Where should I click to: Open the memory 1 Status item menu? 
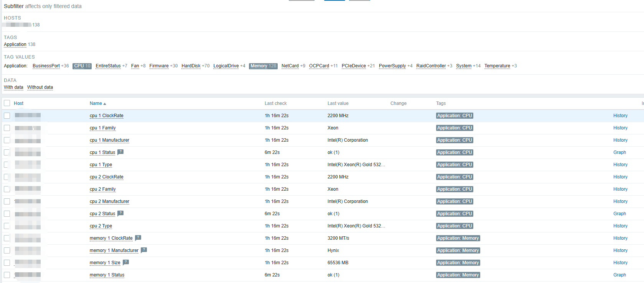click(x=107, y=275)
